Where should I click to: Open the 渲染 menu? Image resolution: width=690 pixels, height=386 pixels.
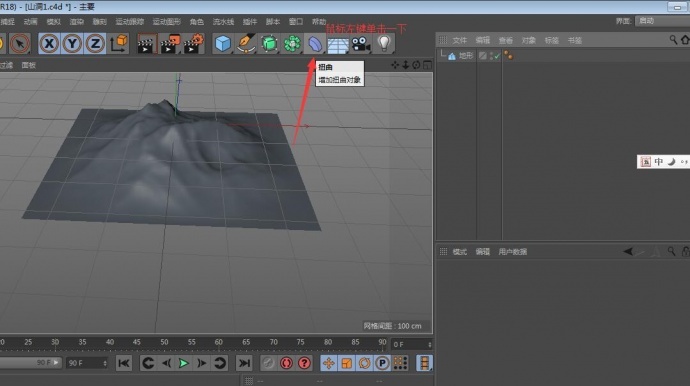click(77, 22)
